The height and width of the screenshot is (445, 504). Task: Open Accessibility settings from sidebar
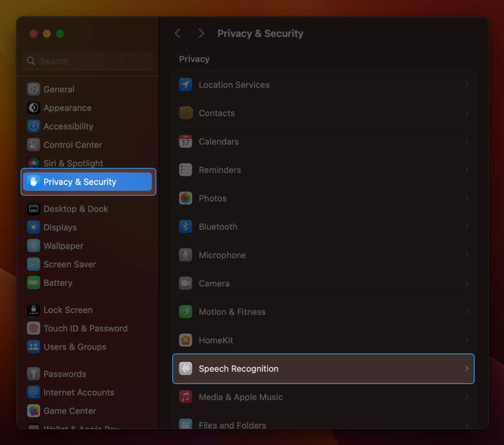coord(87,126)
